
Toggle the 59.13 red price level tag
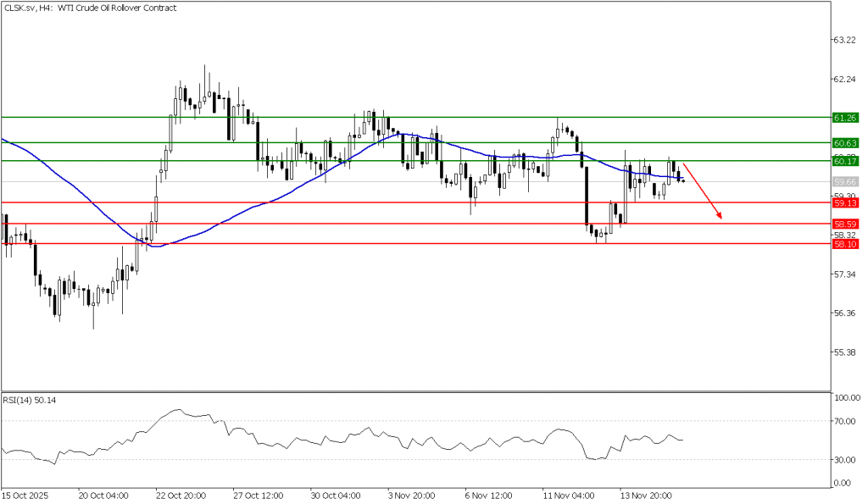(845, 203)
